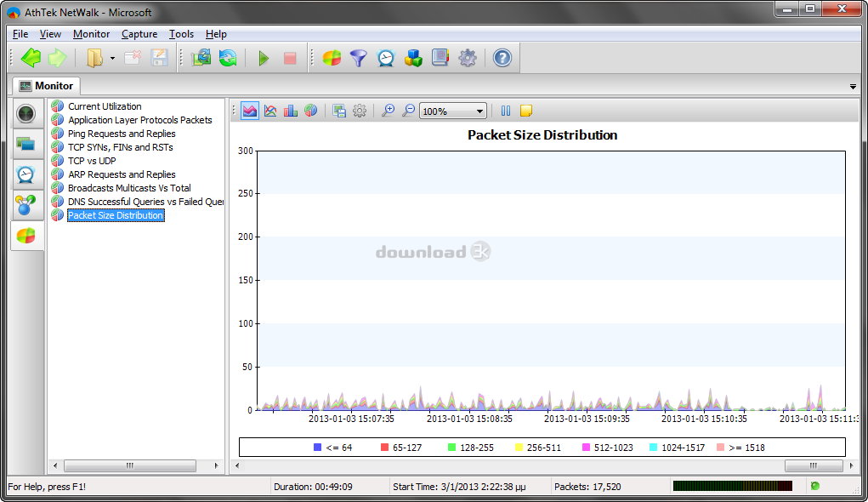Open the tab list dropdown arrow
Viewport: 868px width, 502px height.
click(853, 87)
